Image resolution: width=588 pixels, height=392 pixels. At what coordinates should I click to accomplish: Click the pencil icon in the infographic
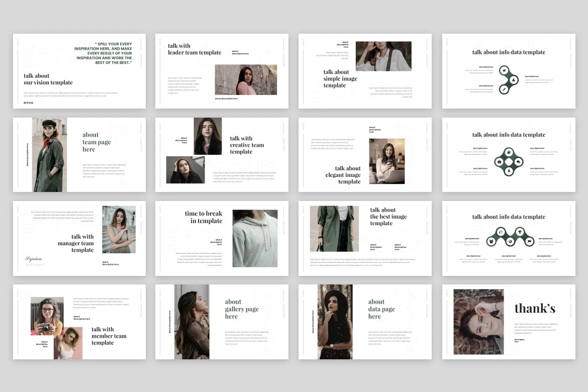504,89
